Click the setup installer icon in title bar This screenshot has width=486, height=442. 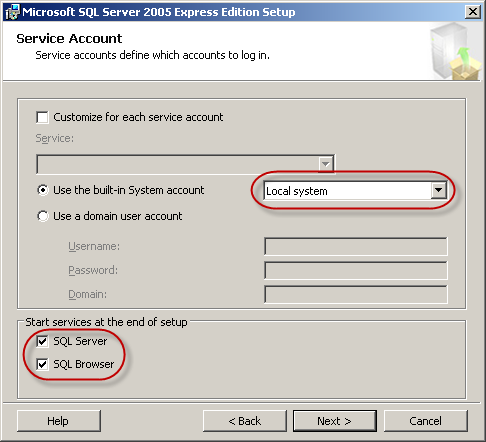point(13,12)
